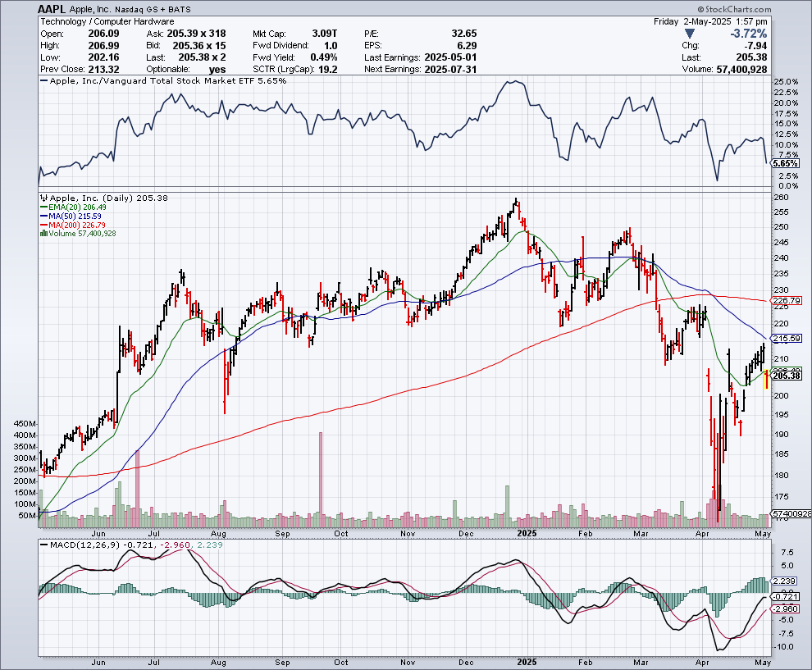Click the 25.0% relative strength axis label

[786, 82]
